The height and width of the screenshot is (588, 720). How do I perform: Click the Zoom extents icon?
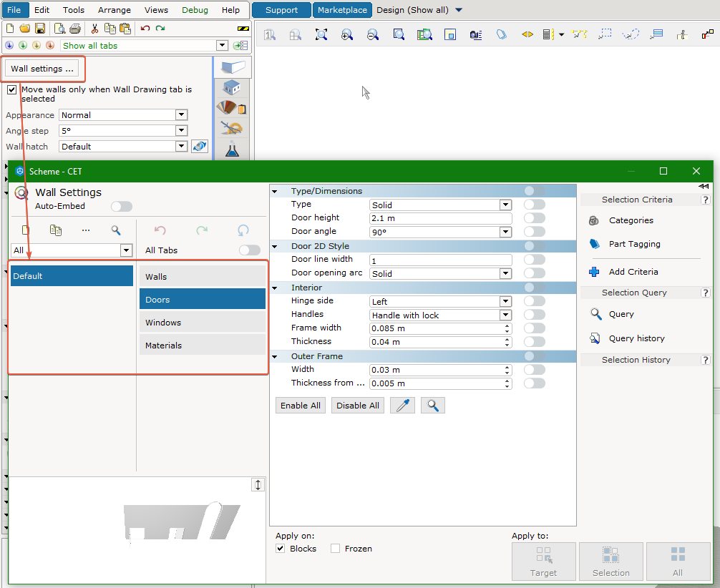point(321,34)
